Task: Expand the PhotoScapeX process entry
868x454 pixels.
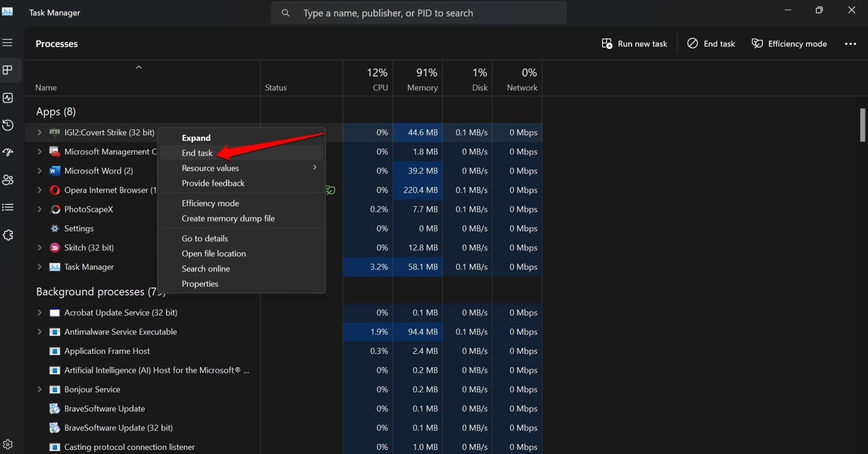Action: point(40,209)
